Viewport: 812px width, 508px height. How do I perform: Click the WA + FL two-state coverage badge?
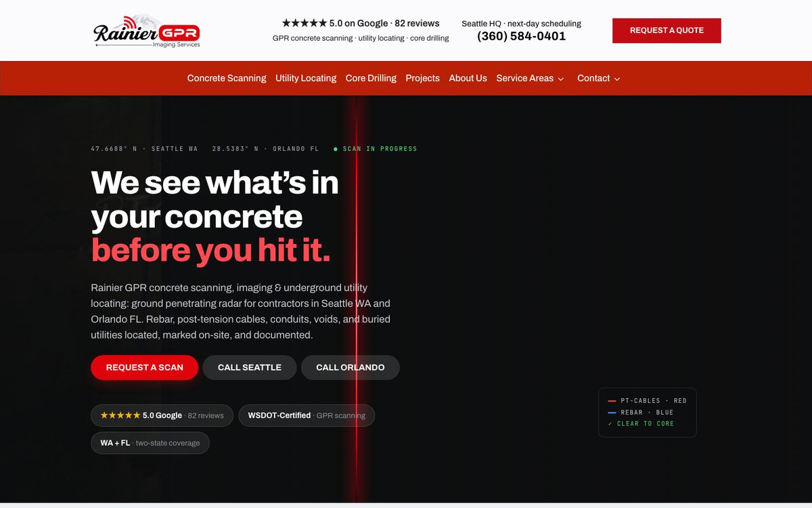[x=150, y=443]
